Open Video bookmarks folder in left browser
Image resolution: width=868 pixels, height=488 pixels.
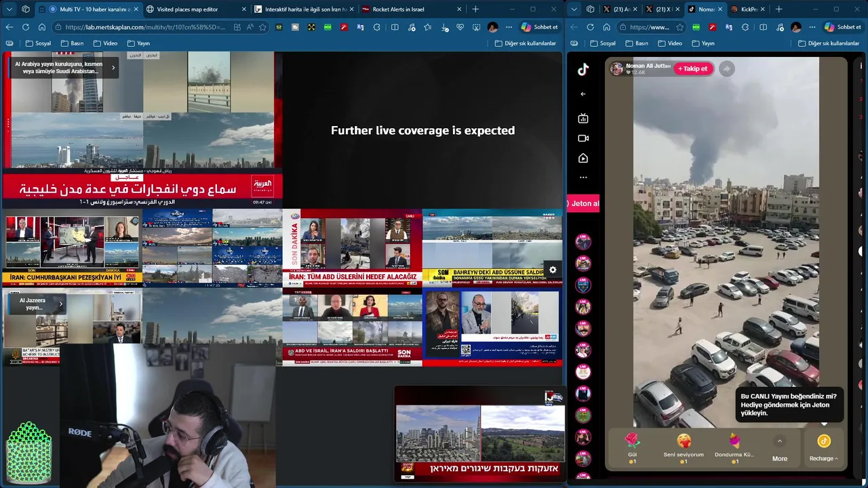point(105,43)
